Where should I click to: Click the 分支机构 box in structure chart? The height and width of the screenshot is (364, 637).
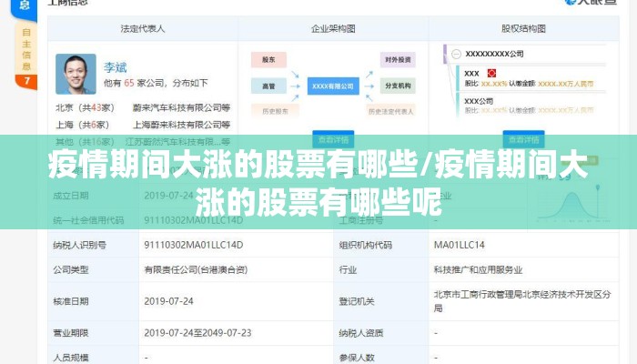398,86
